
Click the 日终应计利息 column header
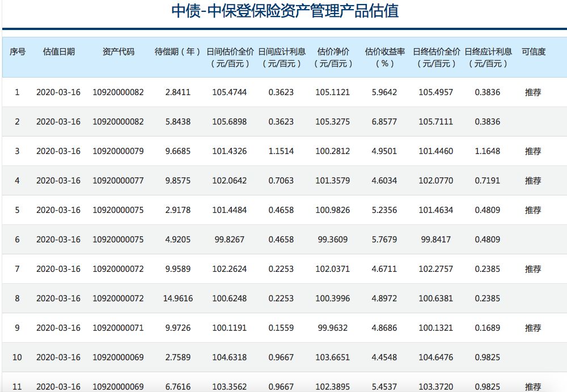pyautogui.click(x=488, y=57)
